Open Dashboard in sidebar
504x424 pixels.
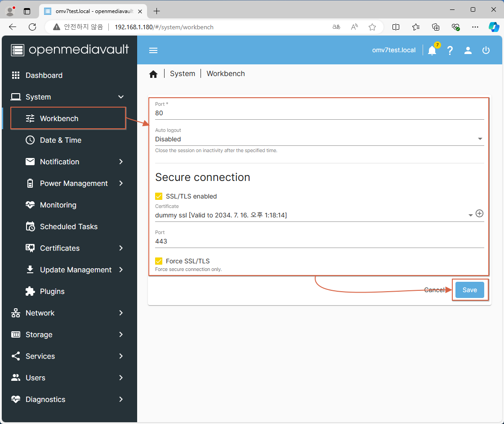click(x=69, y=75)
